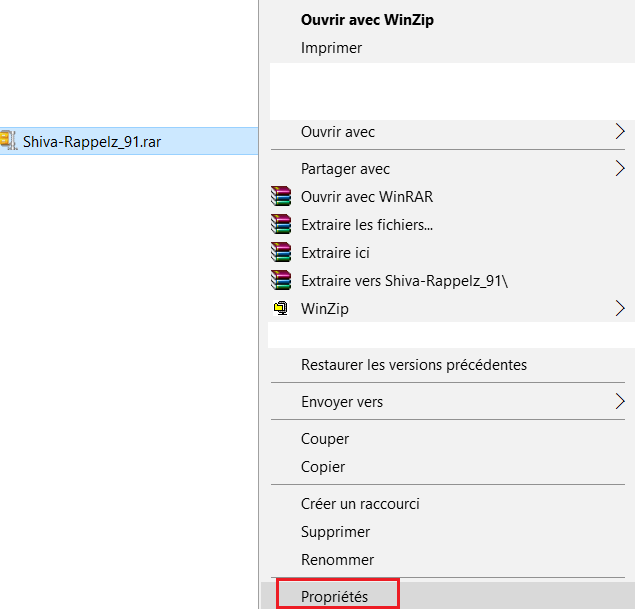Expand the WinZip submenu arrow
This screenshot has height=609, width=635.
click(620, 309)
